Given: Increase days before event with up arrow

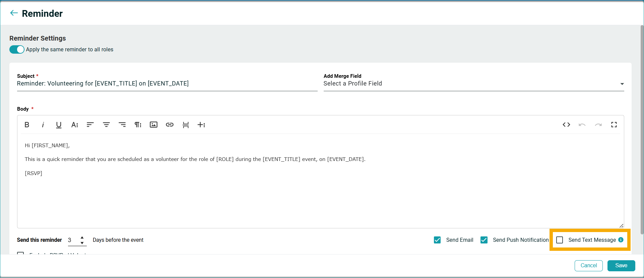Looking at the screenshot, I should 82,237.
